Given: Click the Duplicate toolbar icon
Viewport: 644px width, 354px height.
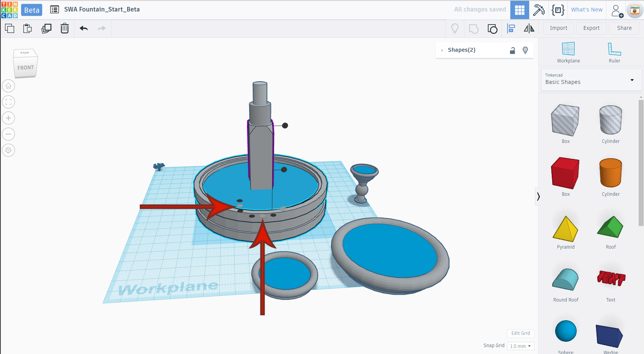Looking at the screenshot, I should [x=46, y=28].
